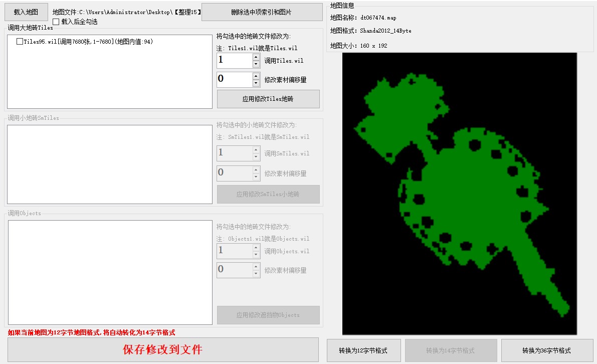Increase the 调用Tiles.wil spinner value
Screen dimensions: 597x364
pos(256,58)
